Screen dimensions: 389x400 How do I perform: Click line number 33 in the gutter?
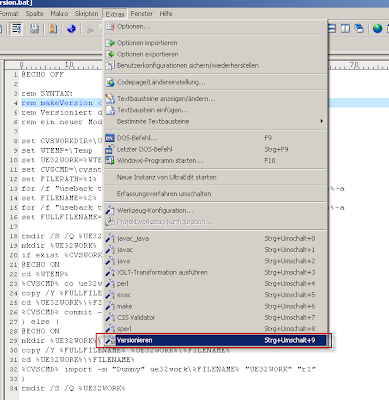pyautogui.click(x=13, y=379)
